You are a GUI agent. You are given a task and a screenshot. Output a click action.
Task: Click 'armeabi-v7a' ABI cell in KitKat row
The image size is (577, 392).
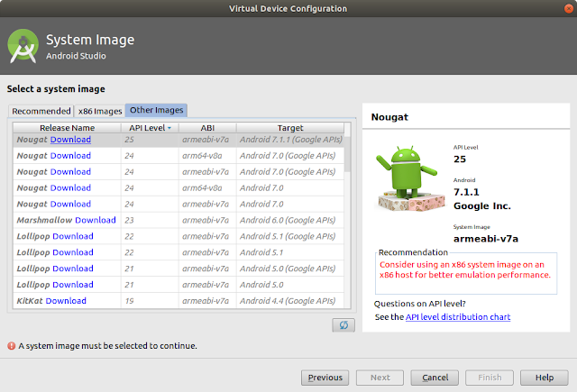coord(206,301)
